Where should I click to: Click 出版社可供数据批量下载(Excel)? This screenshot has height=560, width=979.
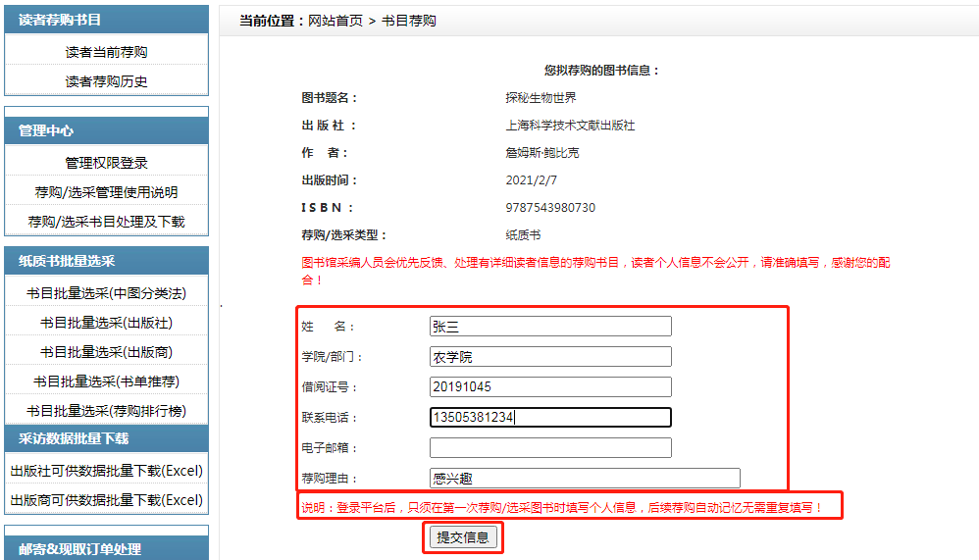point(106,471)
